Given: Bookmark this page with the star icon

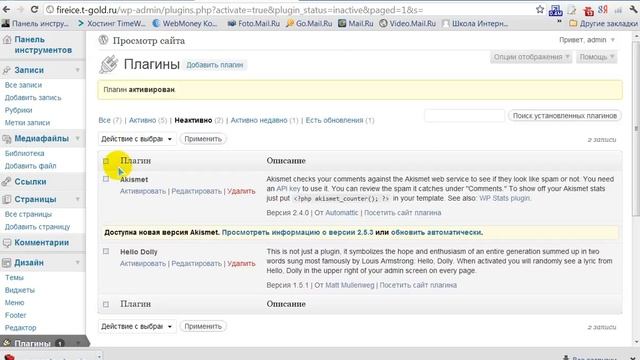Looking at the screenshot, I should [x=540, y=9].
